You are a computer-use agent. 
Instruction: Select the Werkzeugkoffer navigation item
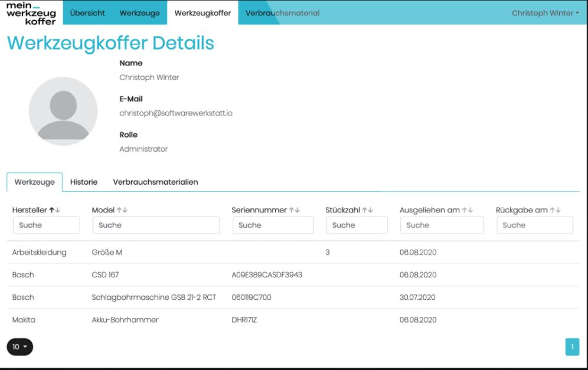point(202,13)
